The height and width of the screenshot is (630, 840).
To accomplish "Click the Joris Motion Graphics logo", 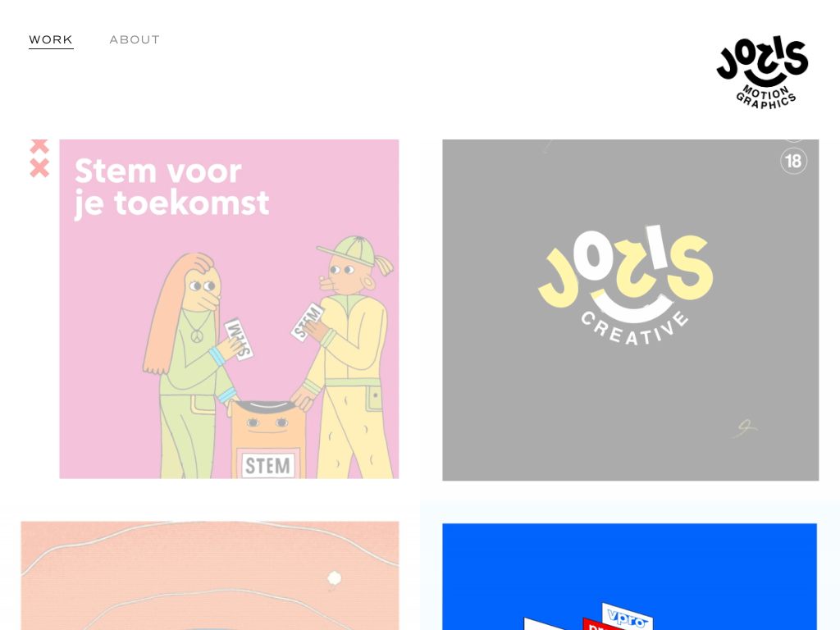I will pyautogui.click(x=762, y=72).
